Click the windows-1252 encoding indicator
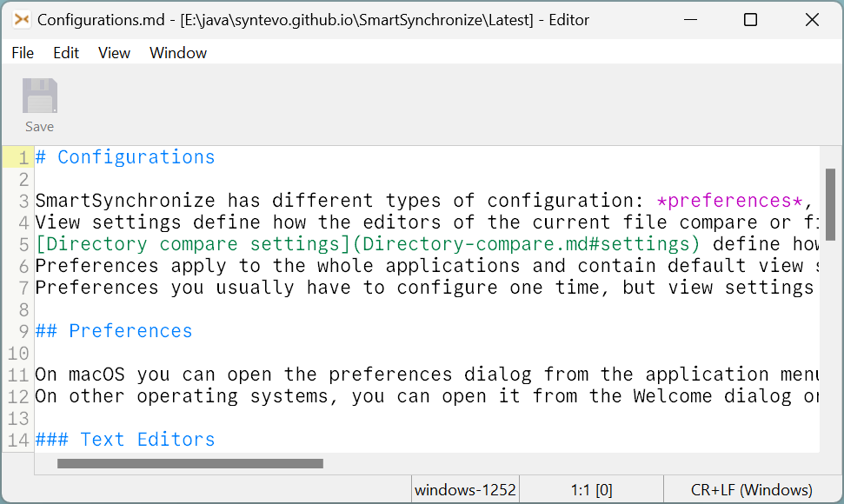Image resolution: width=844 pixels, height=504 pixels. [464, 489]
